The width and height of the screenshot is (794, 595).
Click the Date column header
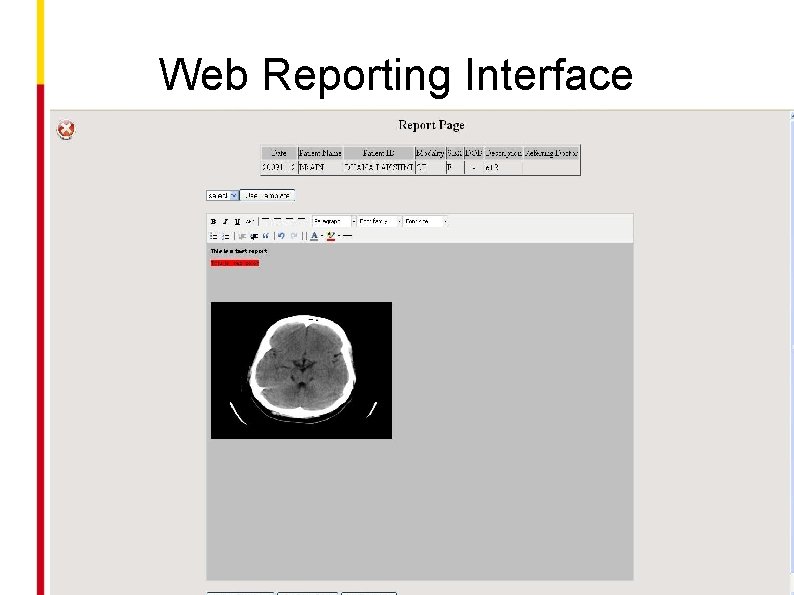[x=279, y=152]
